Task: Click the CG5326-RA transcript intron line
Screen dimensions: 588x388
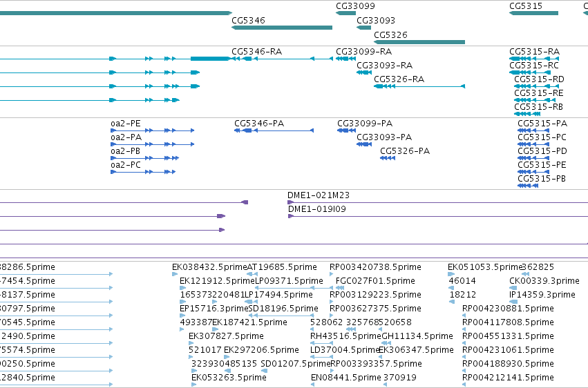Action: (428, 86)
